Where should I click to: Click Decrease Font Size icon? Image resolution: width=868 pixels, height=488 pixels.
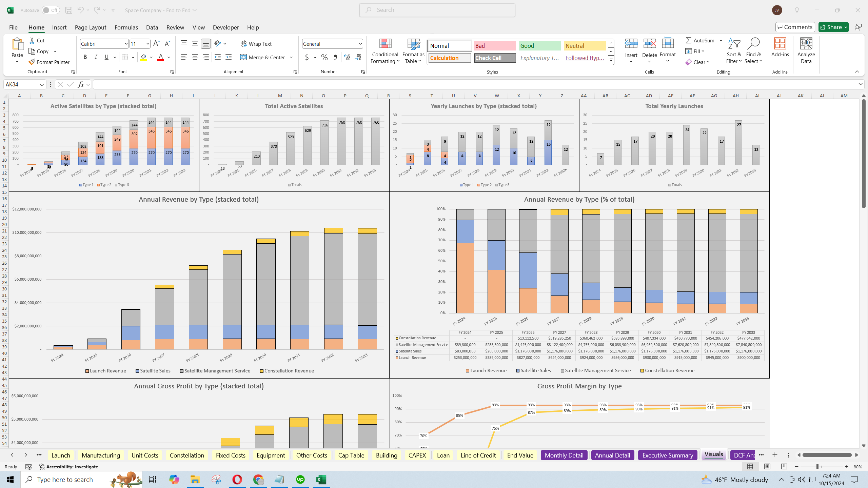click(x=167, y=44)
